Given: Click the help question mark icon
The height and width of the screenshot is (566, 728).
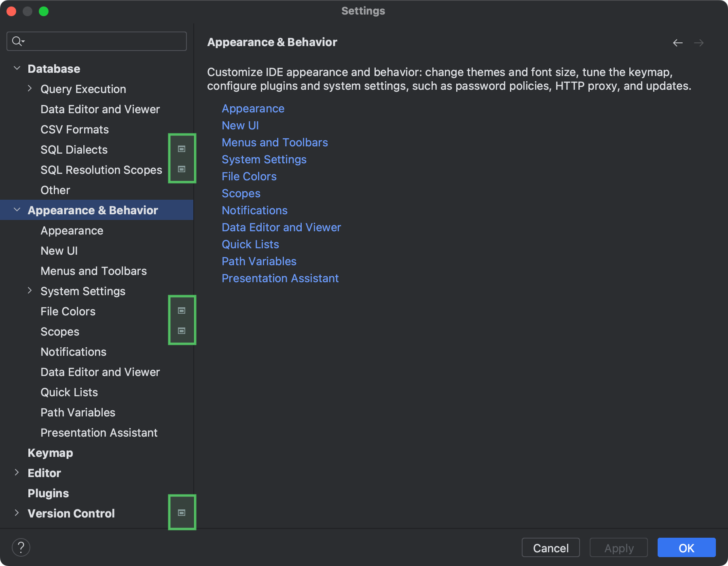Looking at the screenshot, I should point(21,547).
